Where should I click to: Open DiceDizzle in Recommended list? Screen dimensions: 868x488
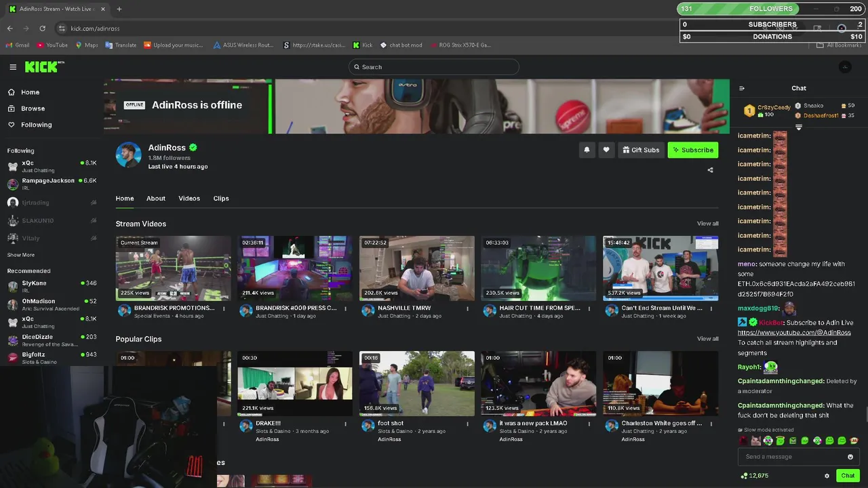click(x=52, y=340)
